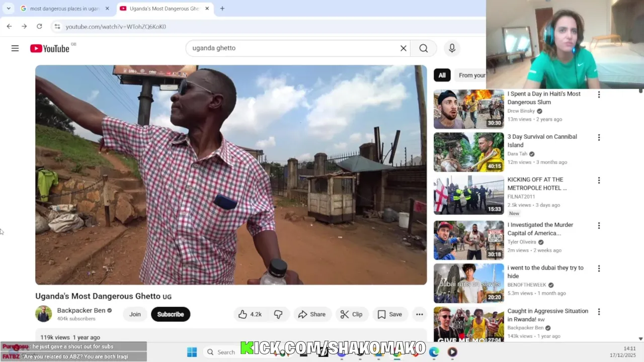Click the browser address bar URL

click(x=116, y=27)
